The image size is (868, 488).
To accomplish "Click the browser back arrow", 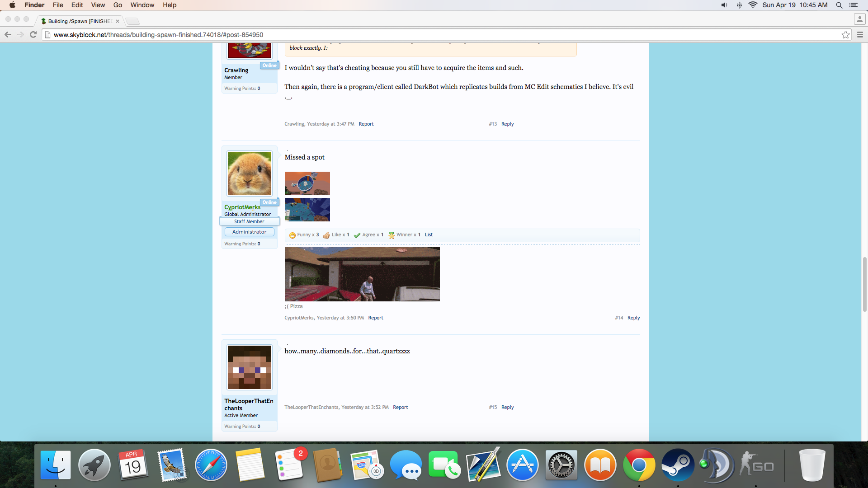I will (x=8, y=35).
